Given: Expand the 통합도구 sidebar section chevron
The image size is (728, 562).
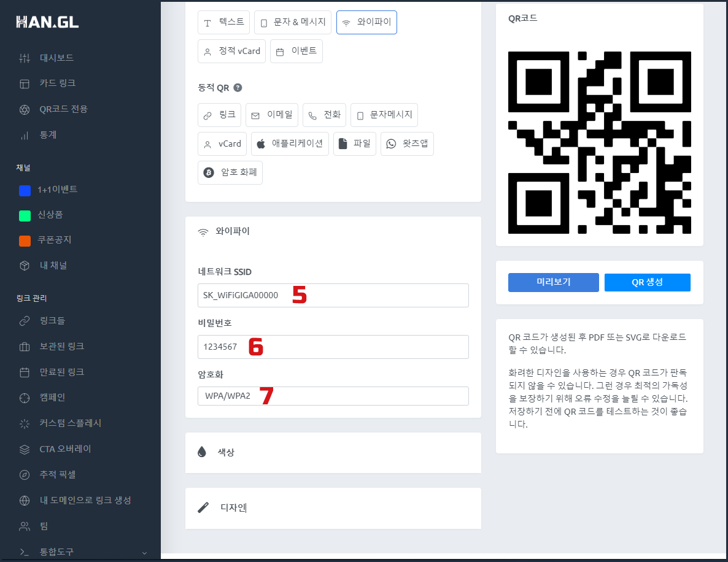Looking at the screenshot, I should click(x=144, y=553).
